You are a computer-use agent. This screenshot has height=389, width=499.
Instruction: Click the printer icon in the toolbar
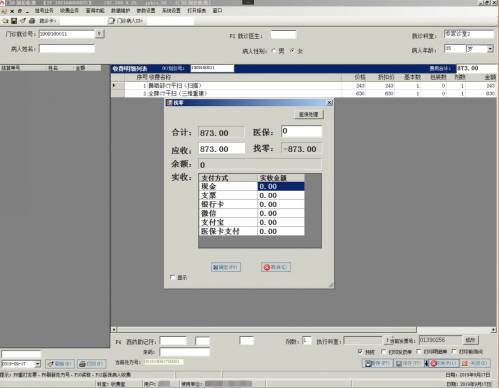click(32, 21)
